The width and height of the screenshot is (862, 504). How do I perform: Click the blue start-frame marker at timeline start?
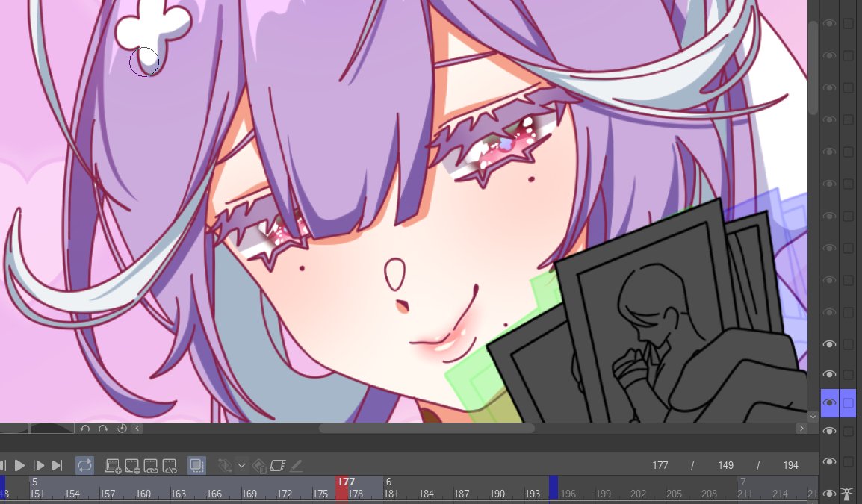tap(2, 488)
